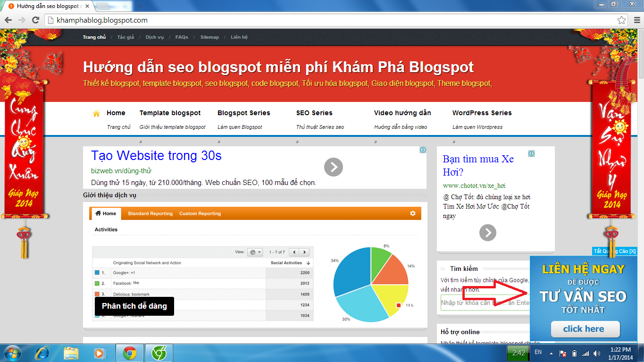Click Sitemap top link
The image size is (644, 362).
click(x=209, y=37)
